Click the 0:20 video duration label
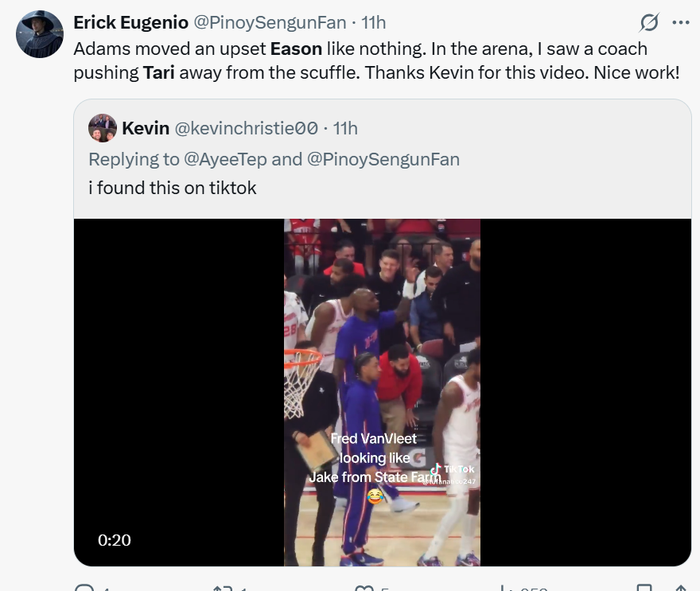700x591 pixels. click(115, 540)
